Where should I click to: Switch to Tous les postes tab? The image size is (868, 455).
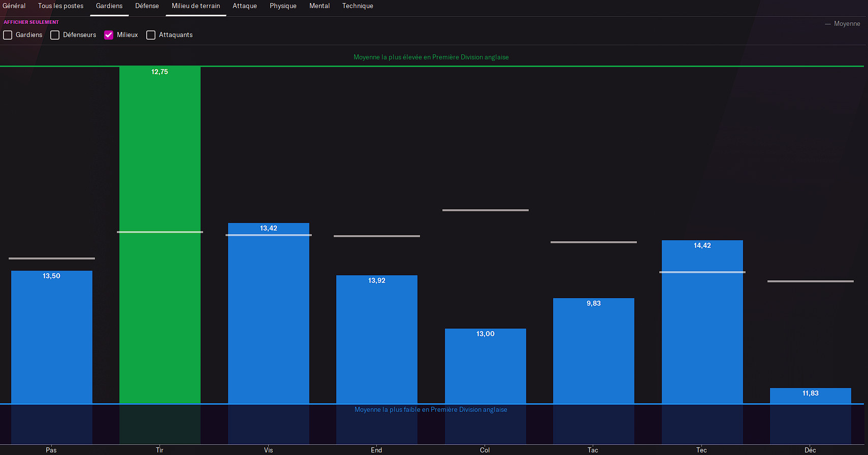pos(60,6)
